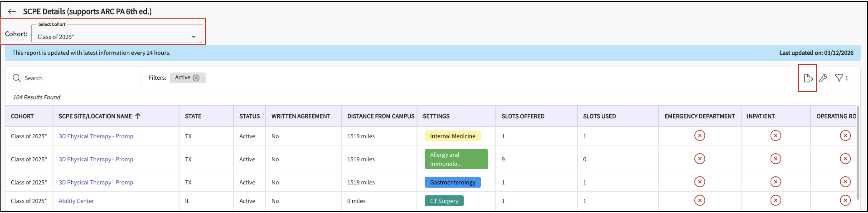Screen dimensions: 868x213
Task: Click the back arrow icon
Action: coord(12,12)
